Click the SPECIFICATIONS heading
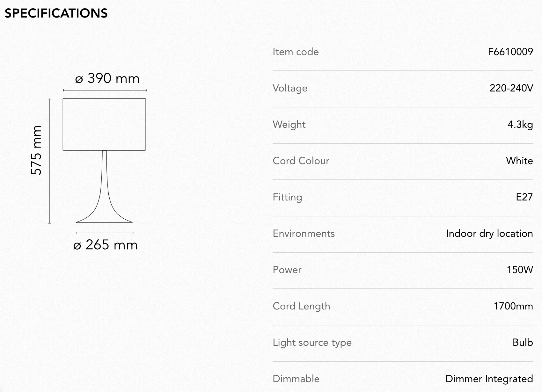Viewport: 542px width, 392px height. [56, 13]
